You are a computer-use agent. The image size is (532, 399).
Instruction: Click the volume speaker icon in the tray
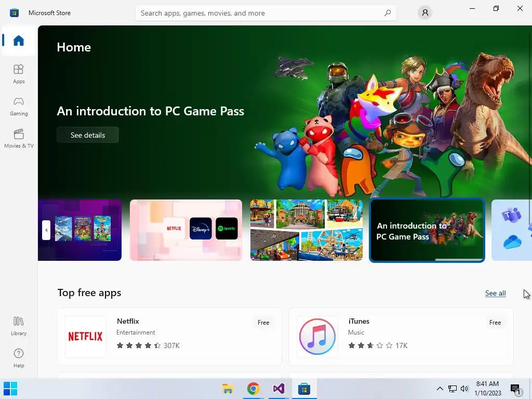[464, 389]
